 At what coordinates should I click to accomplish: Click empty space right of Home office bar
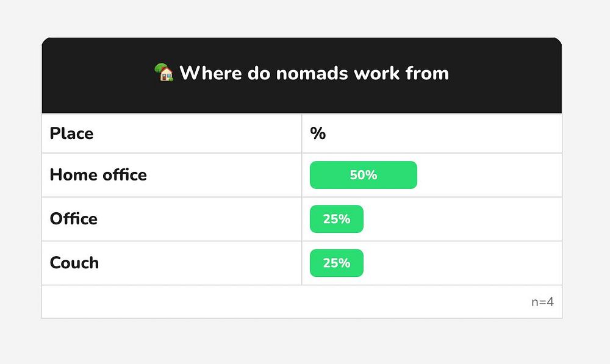click(x=489, y=175)
